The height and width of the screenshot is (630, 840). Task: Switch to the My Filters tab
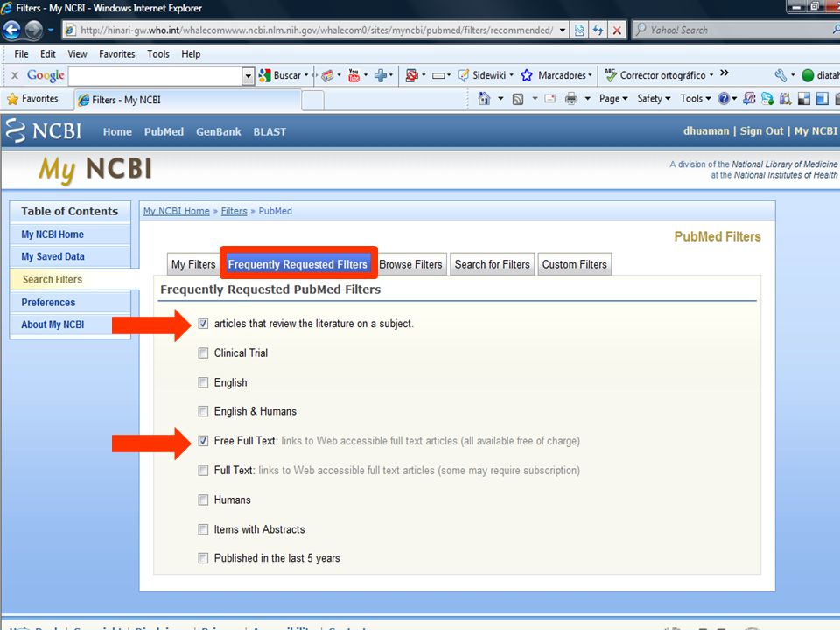point(193,264)
